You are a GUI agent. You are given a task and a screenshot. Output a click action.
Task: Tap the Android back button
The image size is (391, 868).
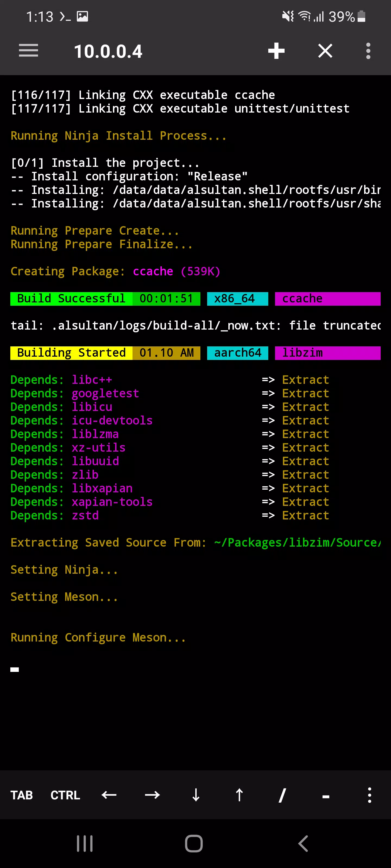coord(303,843)
